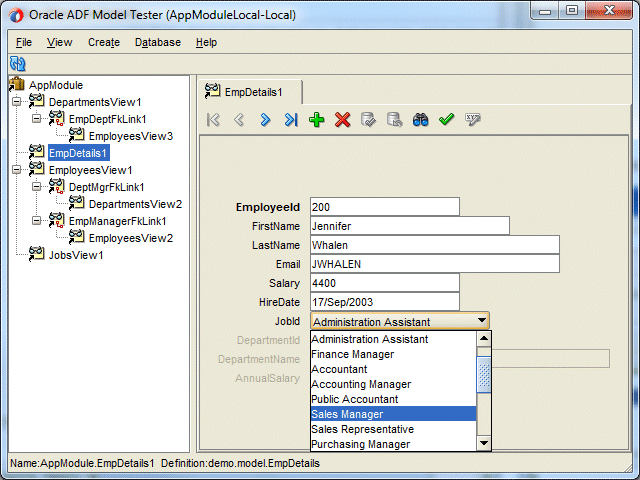The image size is (640, 480).
Task: Click the dropdown list scroll up arrow
Action: pyautogui.click(x=484, y=338)
